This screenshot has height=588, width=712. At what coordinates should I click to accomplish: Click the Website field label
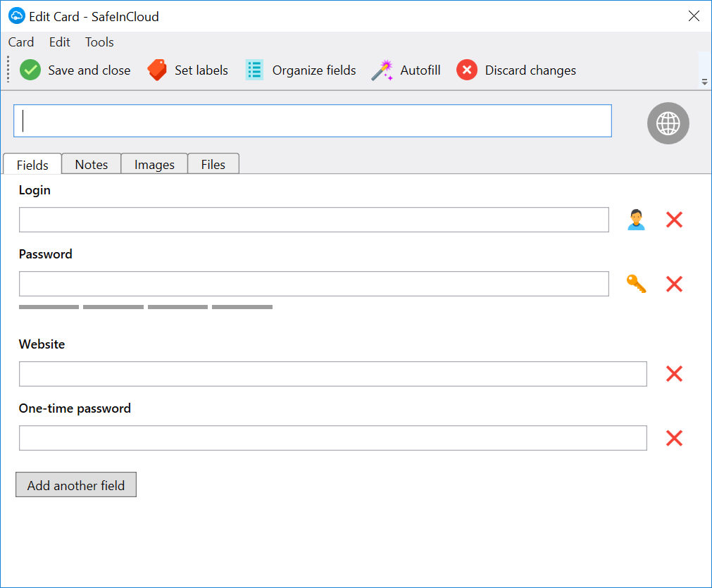coord(42,344)
